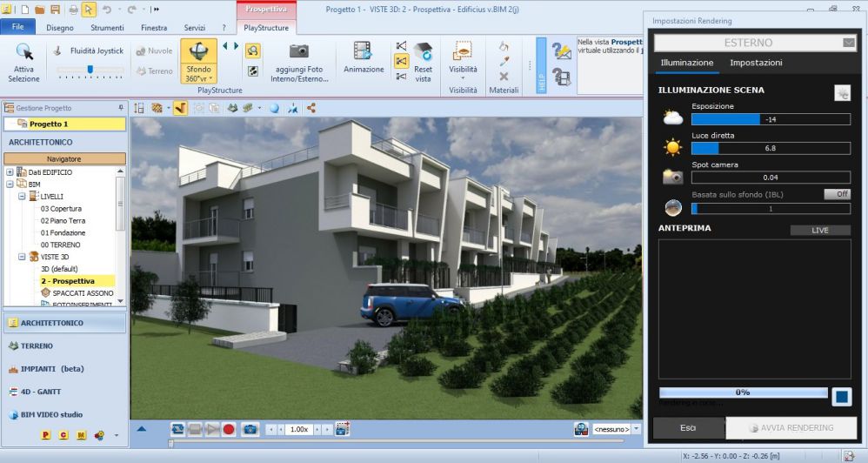Image resolution: width=868 pixels, height=463 pixels.
Task: Click the cloud Esposizione icon
Action: click(672, 117)
